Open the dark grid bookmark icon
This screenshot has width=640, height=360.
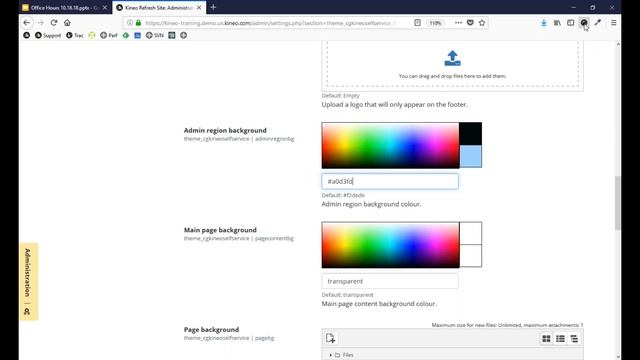pos(172,36)
